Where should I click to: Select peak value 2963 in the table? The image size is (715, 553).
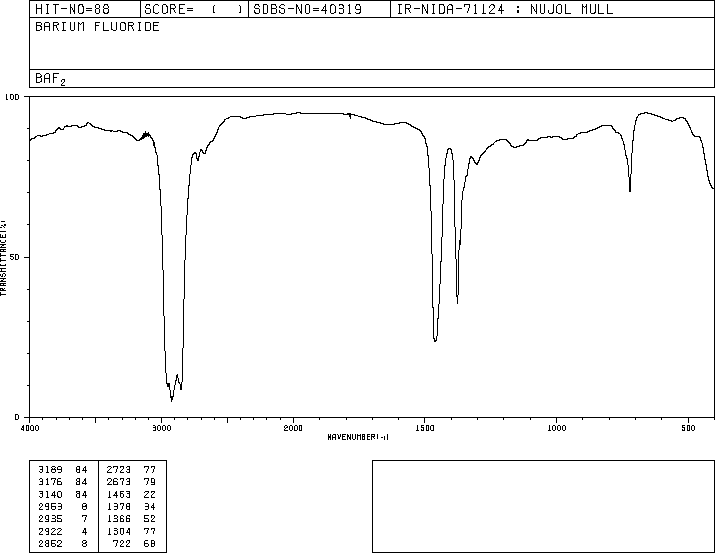[50, 507]
